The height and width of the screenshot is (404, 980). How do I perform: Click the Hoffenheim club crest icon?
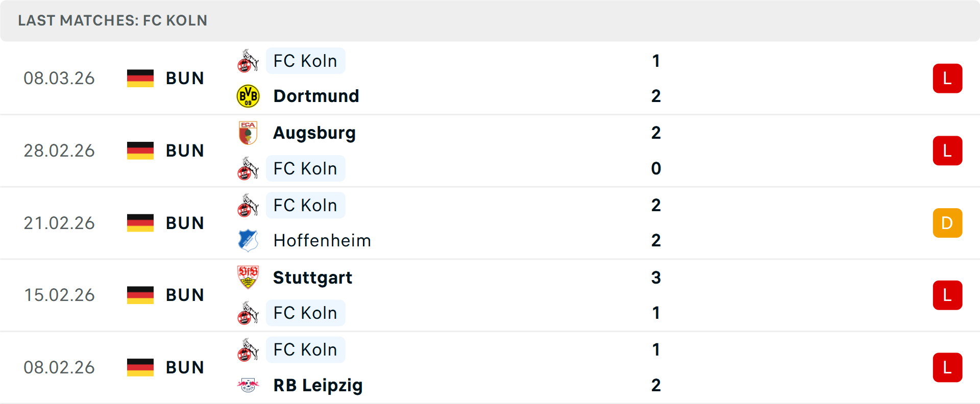click(x=248, y=240)
